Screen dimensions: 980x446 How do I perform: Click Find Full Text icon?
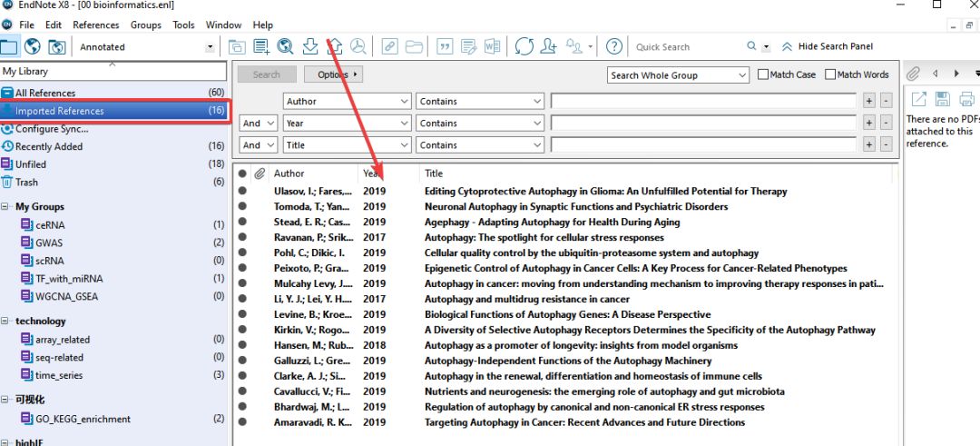tap(358, 46)
